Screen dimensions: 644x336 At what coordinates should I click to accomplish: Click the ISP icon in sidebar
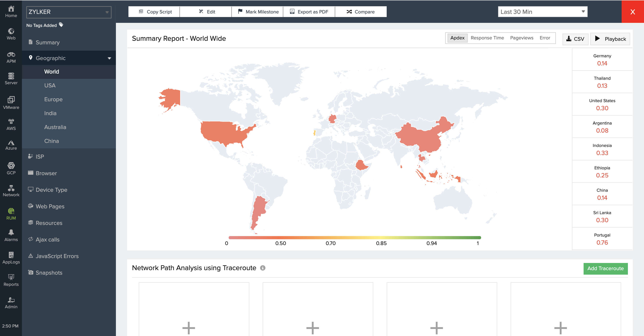click(30, 156)
